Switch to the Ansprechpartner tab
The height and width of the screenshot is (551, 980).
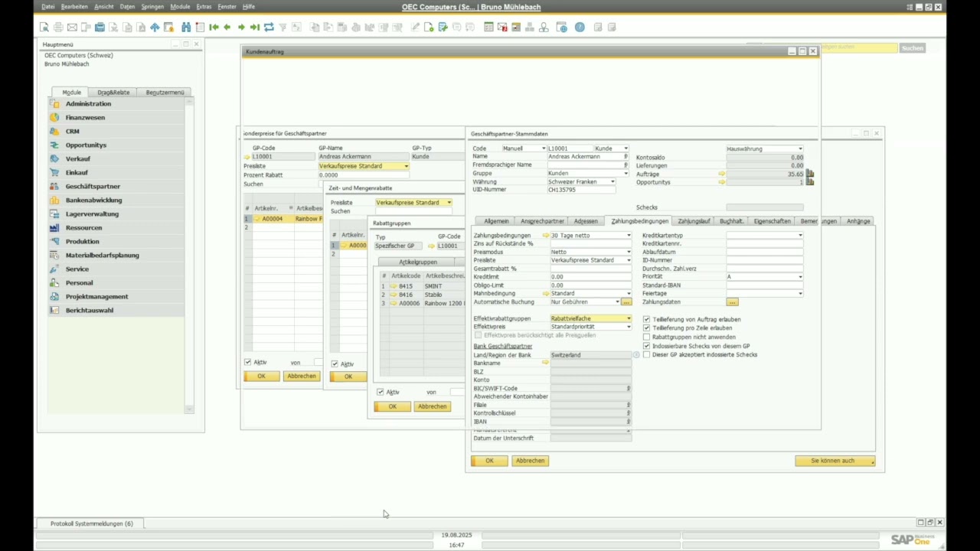tap(542, 221)
